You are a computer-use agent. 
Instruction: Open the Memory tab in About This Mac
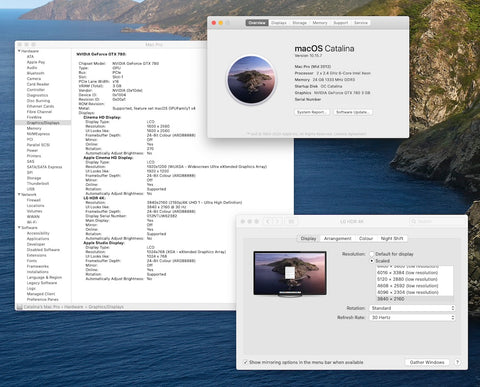point(320,23)
